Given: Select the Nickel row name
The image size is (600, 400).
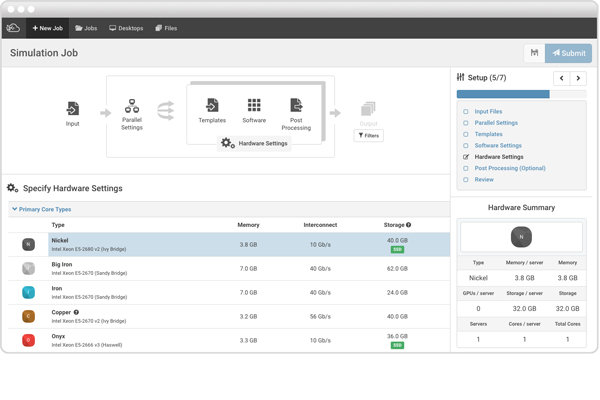Looking at the screenshot, I should pos(60,240).
